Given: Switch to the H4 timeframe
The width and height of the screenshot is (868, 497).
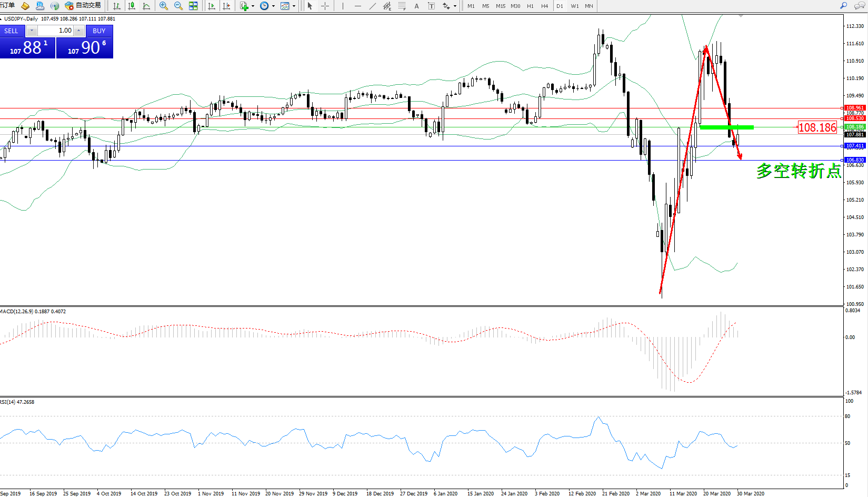Looking at the screenshot, I should (544, 6).
